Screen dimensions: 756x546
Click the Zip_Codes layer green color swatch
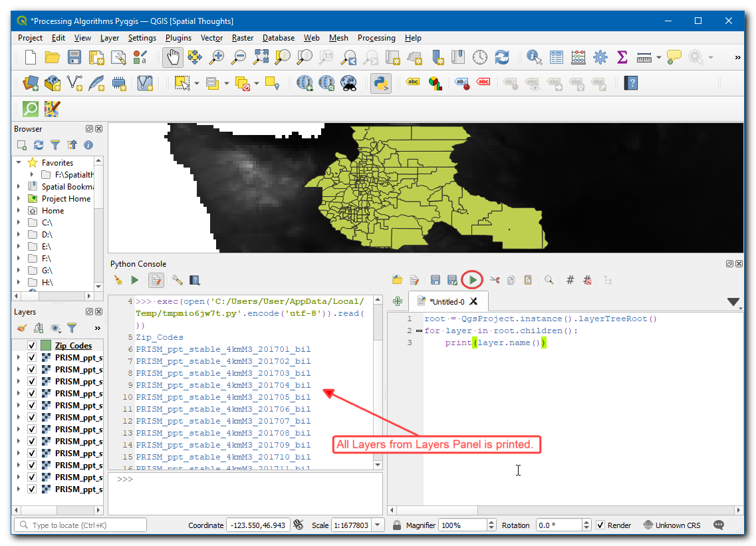click(x=46, y=345)
